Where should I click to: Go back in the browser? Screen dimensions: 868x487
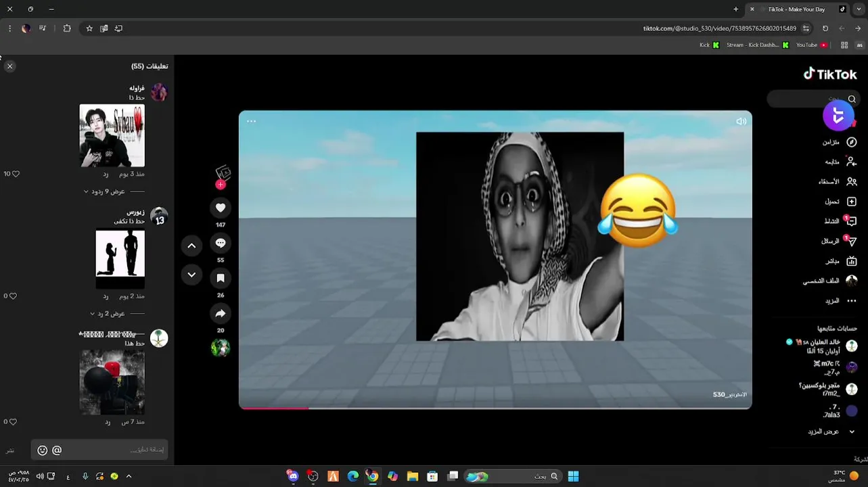point(859,28)
